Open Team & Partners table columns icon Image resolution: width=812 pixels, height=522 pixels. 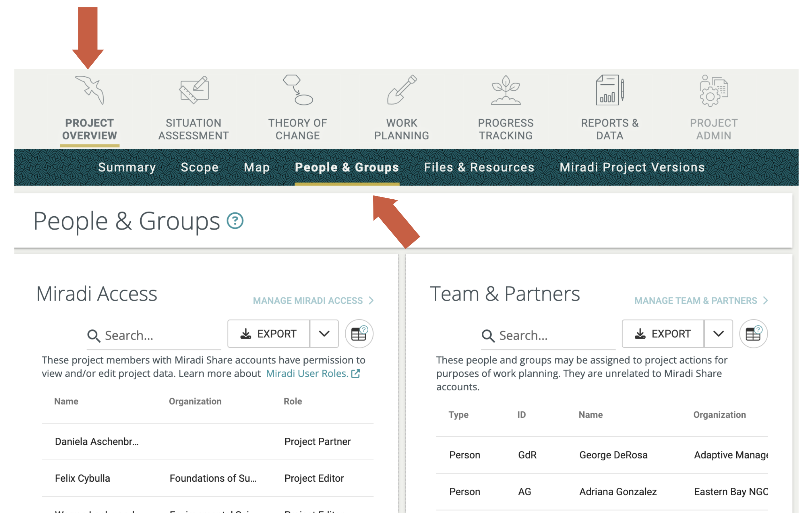click(753, 334)
